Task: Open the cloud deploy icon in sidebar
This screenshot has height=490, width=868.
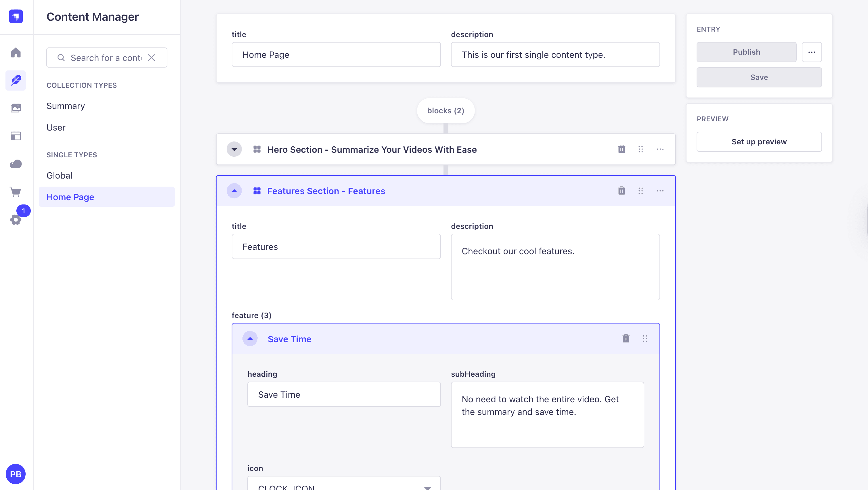Action: coord(16,164)
